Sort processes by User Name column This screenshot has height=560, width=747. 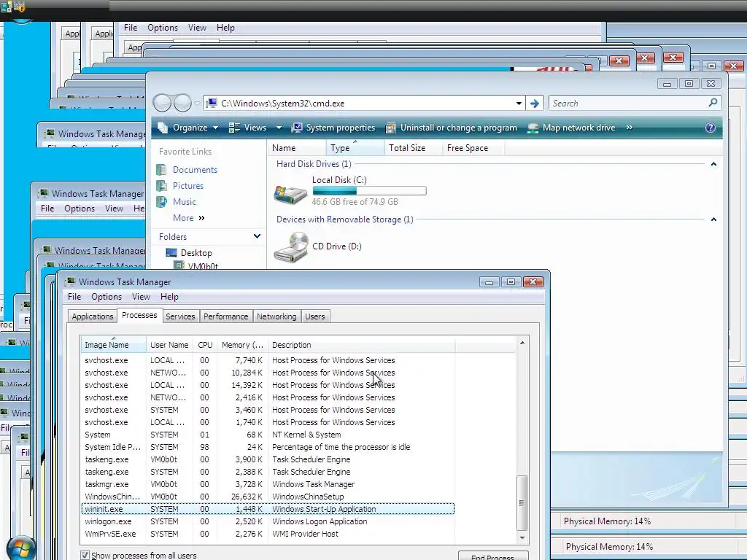tap(169, 345)
